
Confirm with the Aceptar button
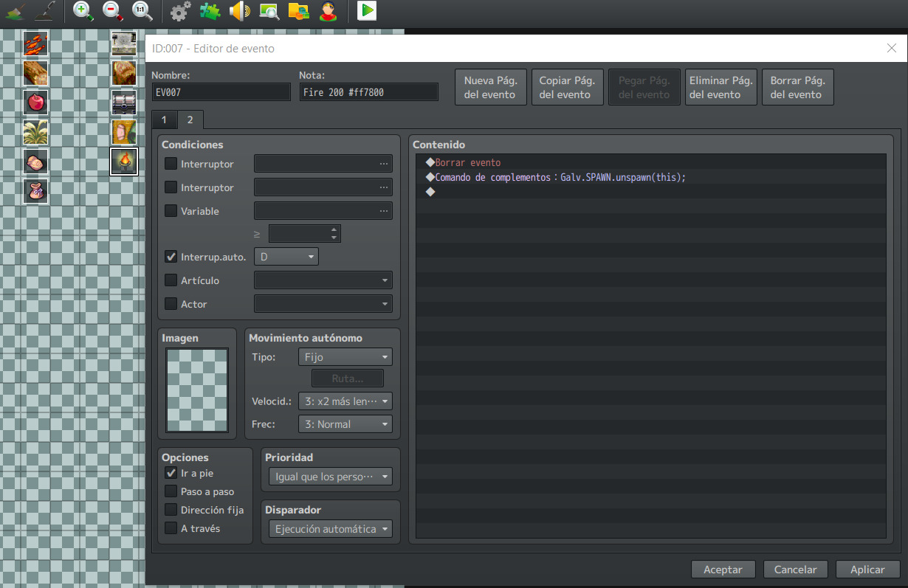pos(723,570)
